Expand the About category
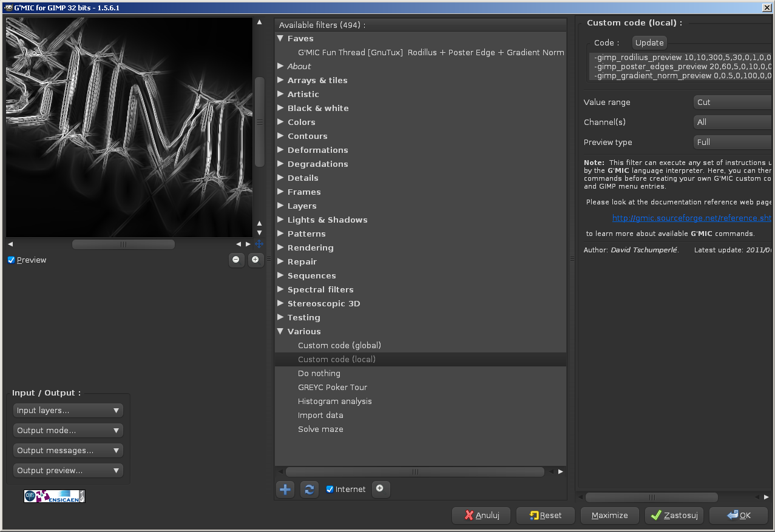The width and height of the screenshot is (775, 532). tap(280, 66)
